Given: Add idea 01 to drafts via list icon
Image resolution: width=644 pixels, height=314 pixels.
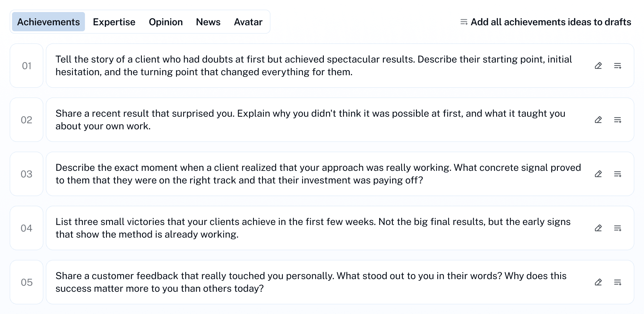Looking at the screenshot, I should coord(617,66).
